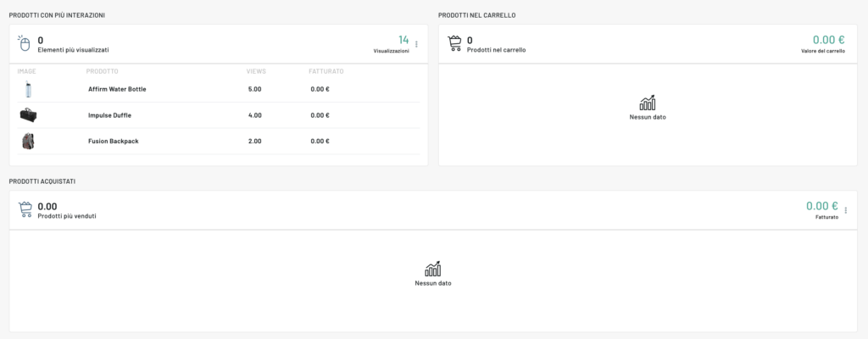Open the Fusion Backpack product name
The image size is (868, 339).
pyautogui.click(x=113, y=141)
